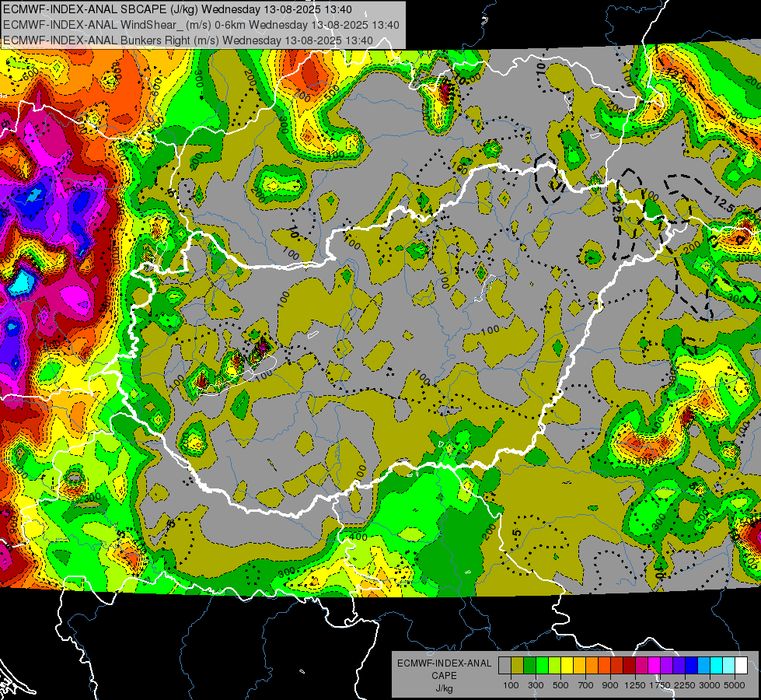Click the legend scale value 300
The width and height of the screenshot is (761, 700).
click(x=536, y=685)
